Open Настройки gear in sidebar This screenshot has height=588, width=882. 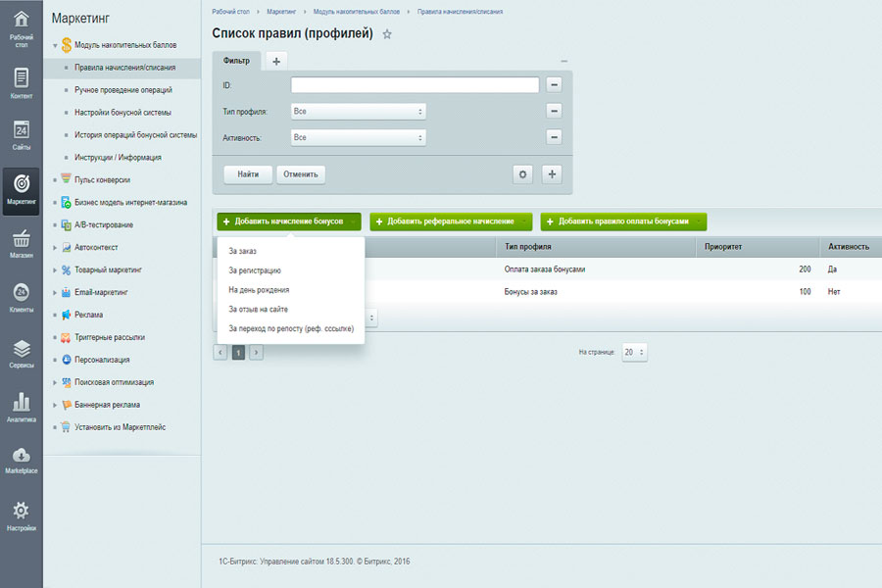point(21,514)
